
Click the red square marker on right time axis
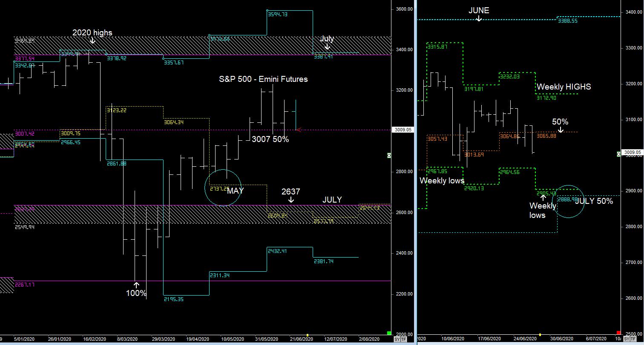[618, 333]
